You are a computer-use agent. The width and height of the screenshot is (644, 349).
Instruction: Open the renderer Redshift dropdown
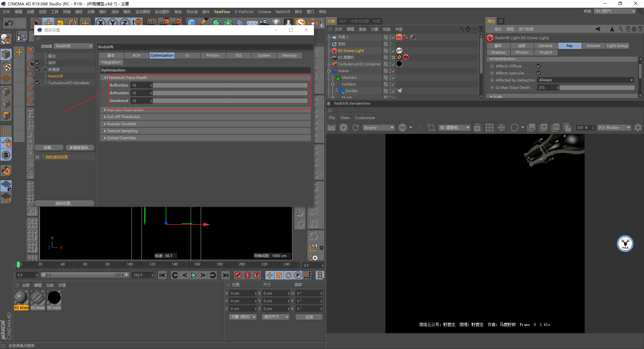coord(73,46)
